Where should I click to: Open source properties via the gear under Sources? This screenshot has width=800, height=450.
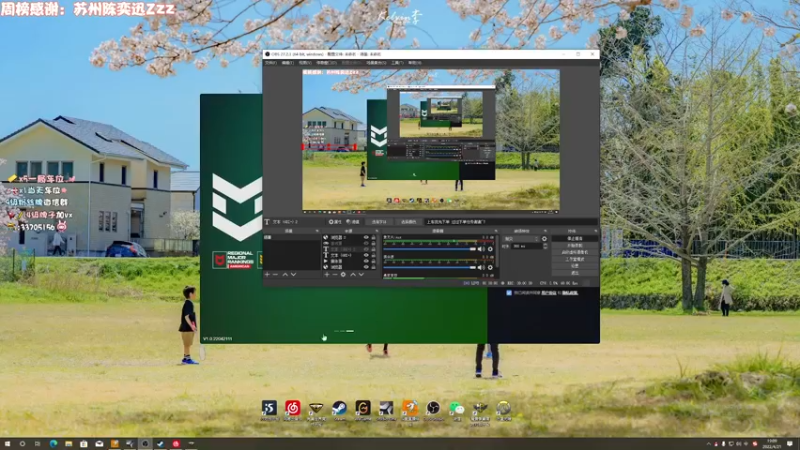[x=343, y=274]
